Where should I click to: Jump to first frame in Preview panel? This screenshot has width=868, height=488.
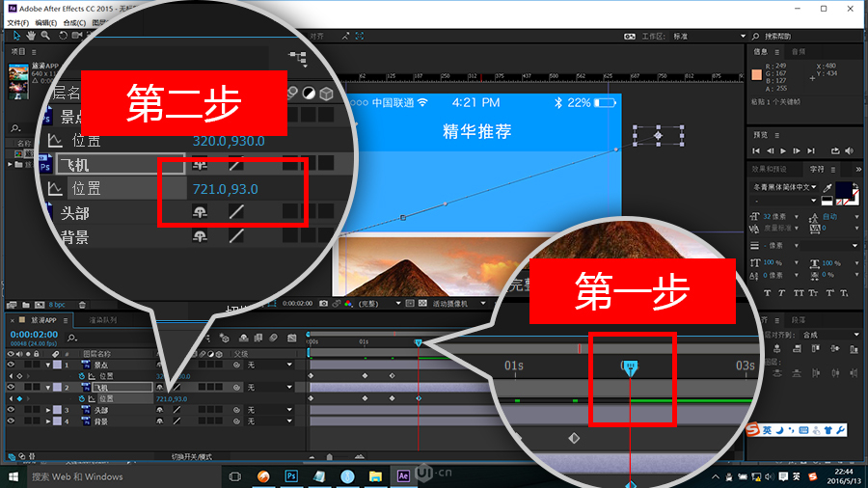[757, 150]
